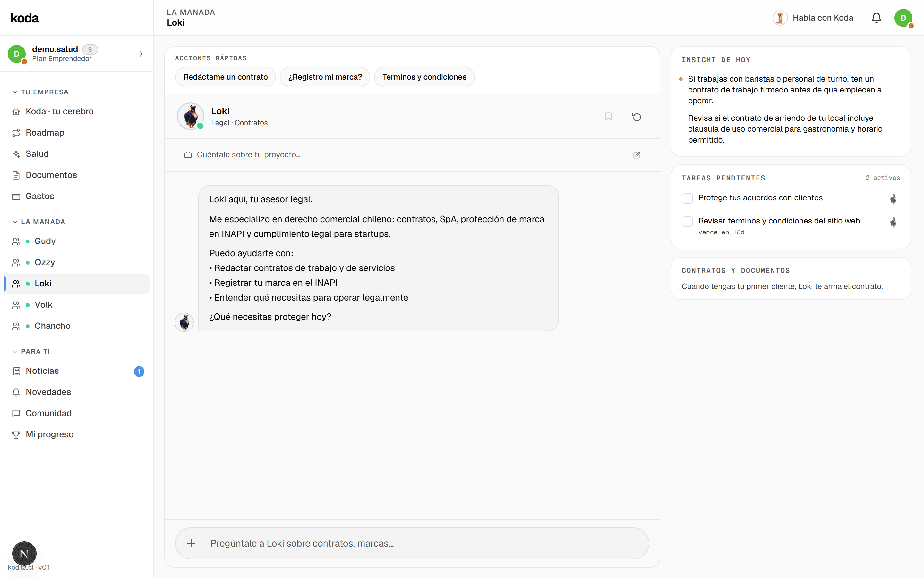Check Revisar términos y condiciones task
Viewport: 924px width, 578px height.
[x=688, y=221]
